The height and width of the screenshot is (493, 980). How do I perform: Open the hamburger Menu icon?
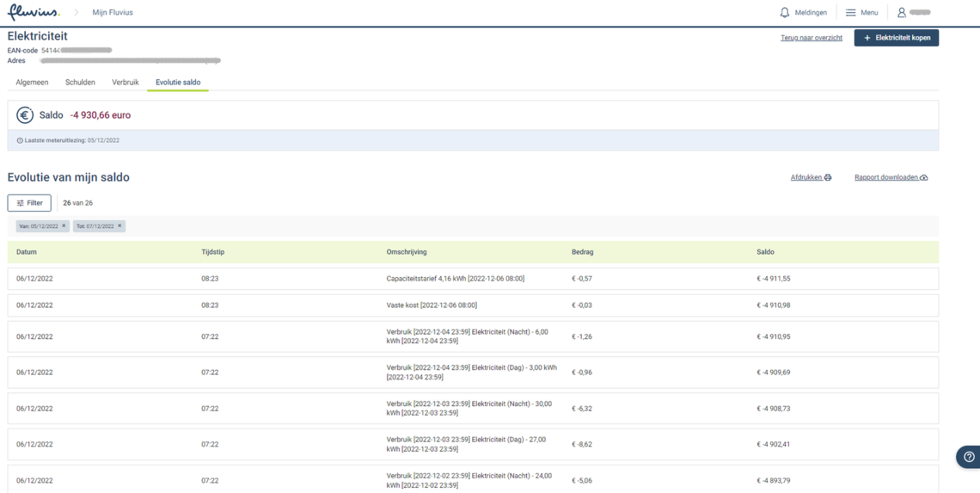tap(851, 13)
